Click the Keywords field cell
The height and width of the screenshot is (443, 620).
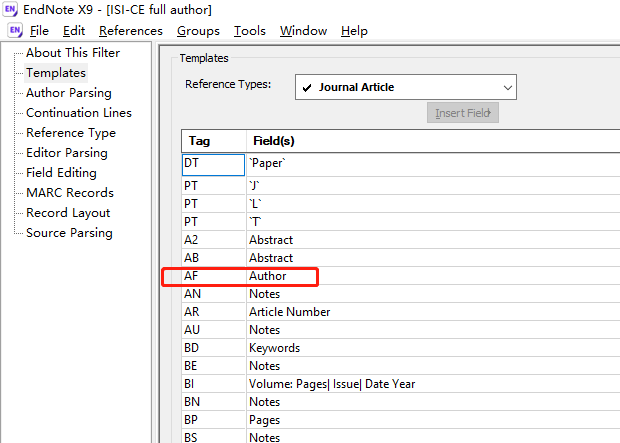pyautogui.click(x=433, y=348)
